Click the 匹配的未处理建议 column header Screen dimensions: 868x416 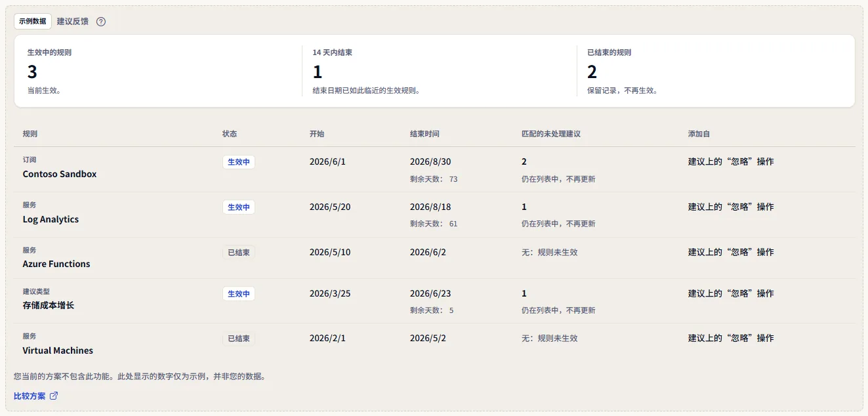point(551,134)
